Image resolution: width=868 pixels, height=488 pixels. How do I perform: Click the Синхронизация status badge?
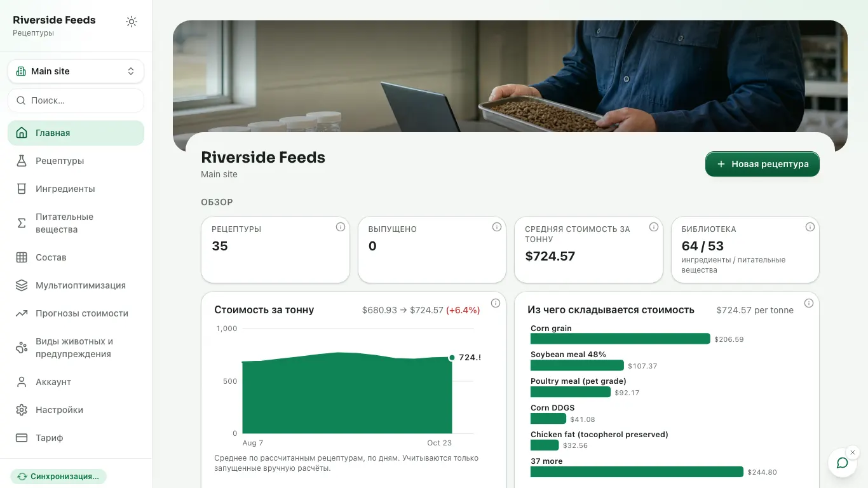pos(58,477)
